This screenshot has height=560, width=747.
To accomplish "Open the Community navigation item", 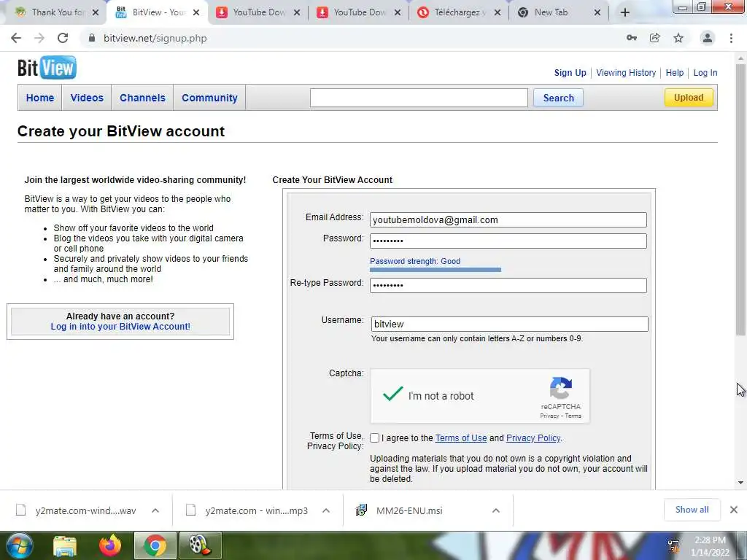I will point(209,98).
